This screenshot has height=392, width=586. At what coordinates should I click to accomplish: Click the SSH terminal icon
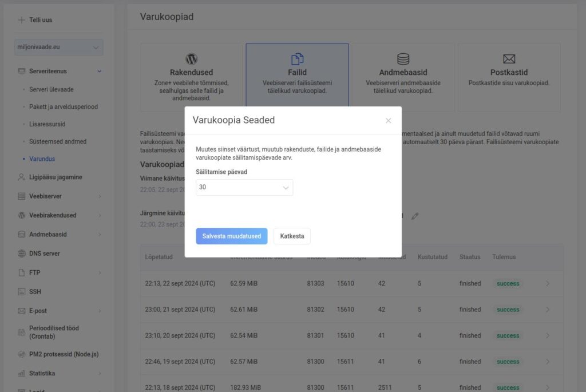click(x=22, y=291)
